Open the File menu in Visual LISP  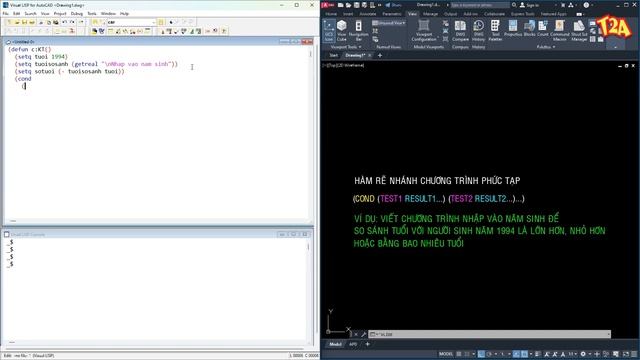pos(6,13)
